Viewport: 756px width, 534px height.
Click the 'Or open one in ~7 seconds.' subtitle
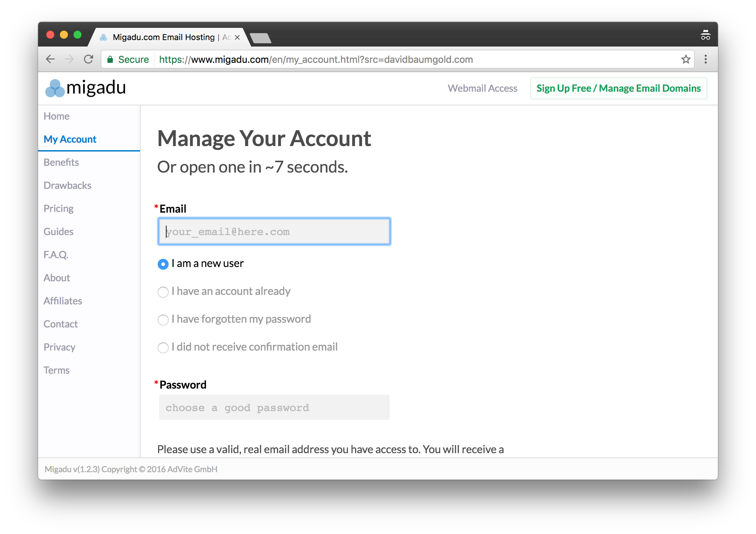[253, 167]
